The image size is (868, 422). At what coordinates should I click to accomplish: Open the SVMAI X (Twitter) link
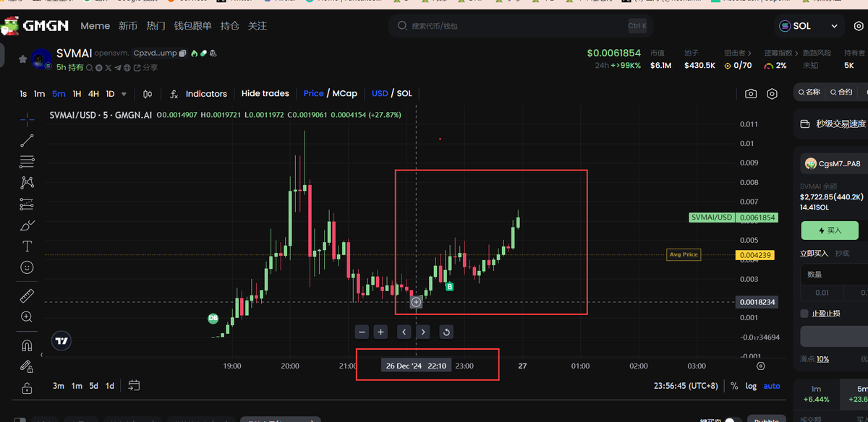[109, 68]
